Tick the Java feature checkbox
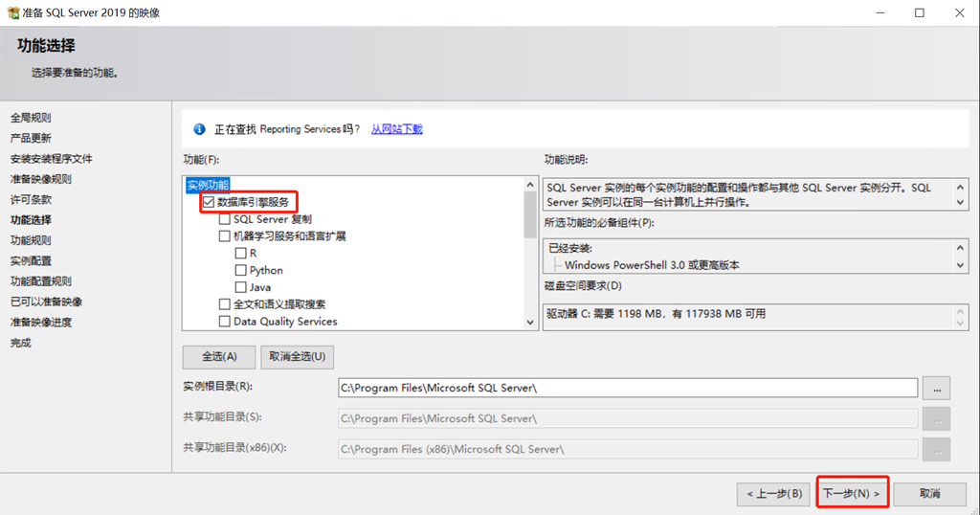980x515 pixels. [240, 287]
